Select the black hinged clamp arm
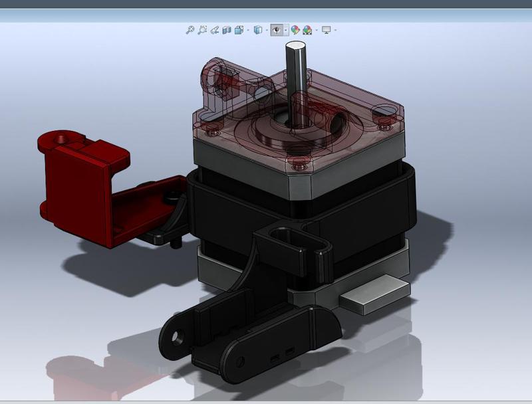532x404 pixels. point(271,342)
